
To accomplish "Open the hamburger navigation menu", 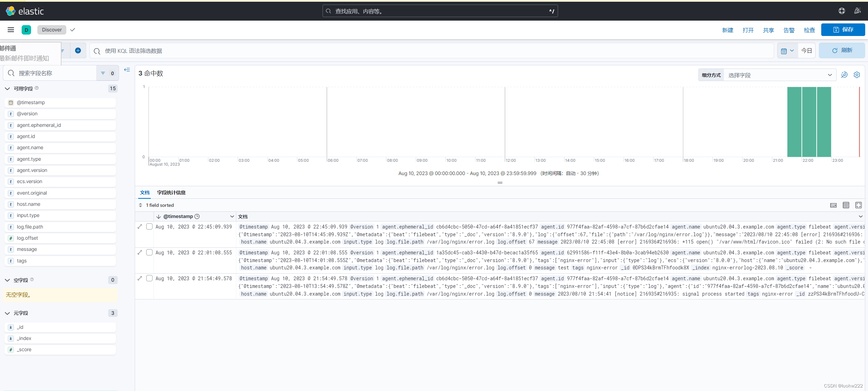I will coord(11,30).
